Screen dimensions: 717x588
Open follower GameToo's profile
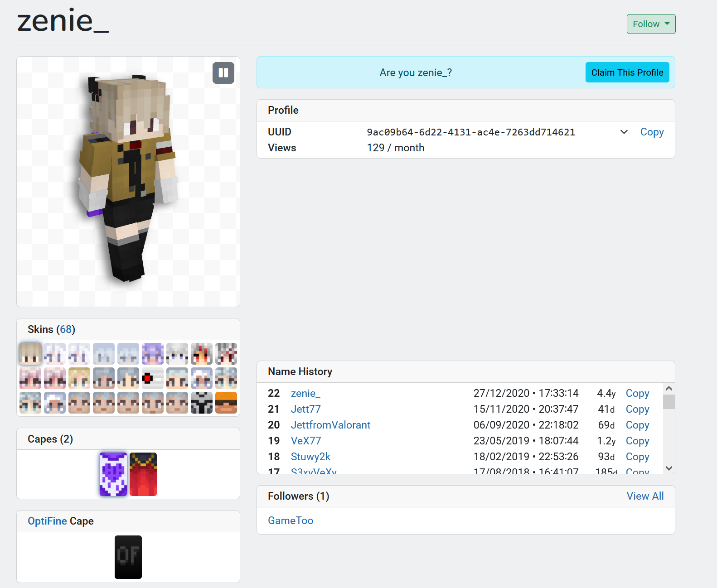[291, 521]
